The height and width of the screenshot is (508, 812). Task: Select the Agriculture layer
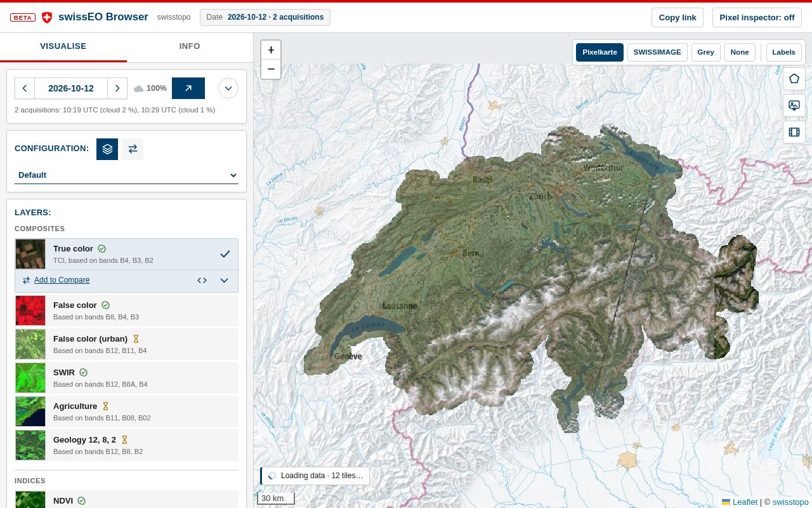pos(126,411)
